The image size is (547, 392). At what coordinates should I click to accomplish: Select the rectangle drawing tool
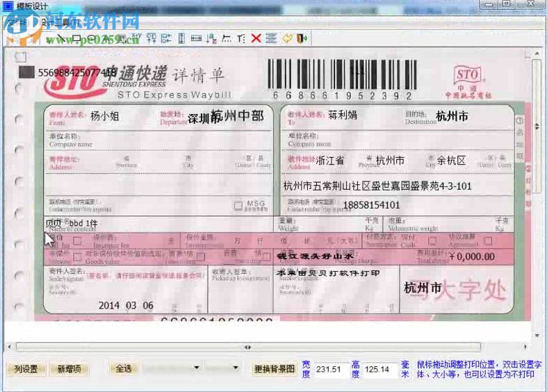coord(77,38)
